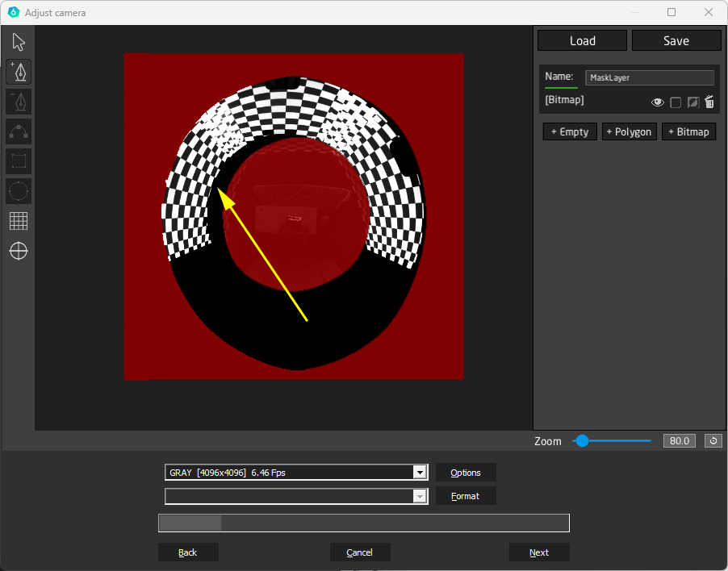Pick the rectangle selection tool
Screen dimensions: 728x571
pos(19,161)
